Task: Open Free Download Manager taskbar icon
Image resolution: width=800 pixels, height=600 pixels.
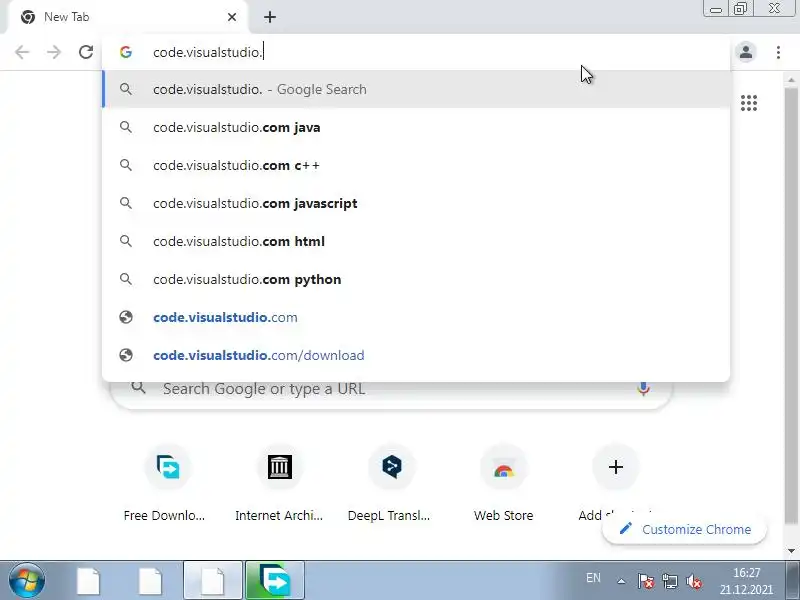Action: coord(275,581)
